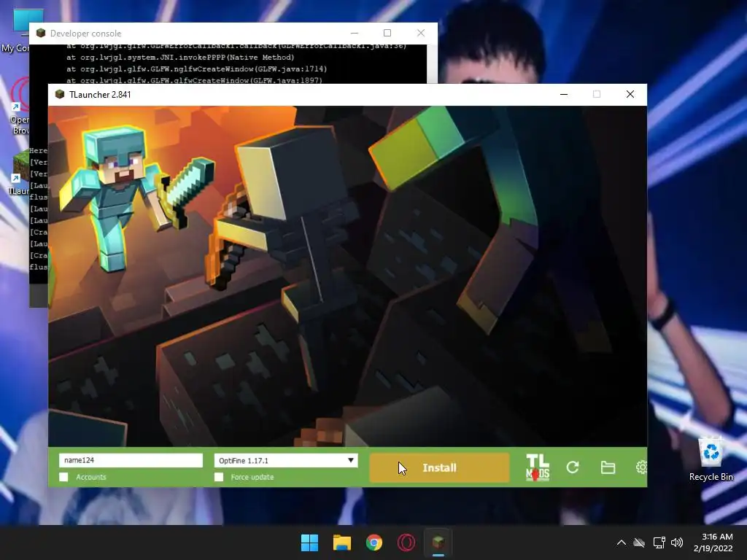The height and width of the screenshot is (560, 747).
Task: Minimize the TLauncher 2.841 window
Action: (564, 94)
